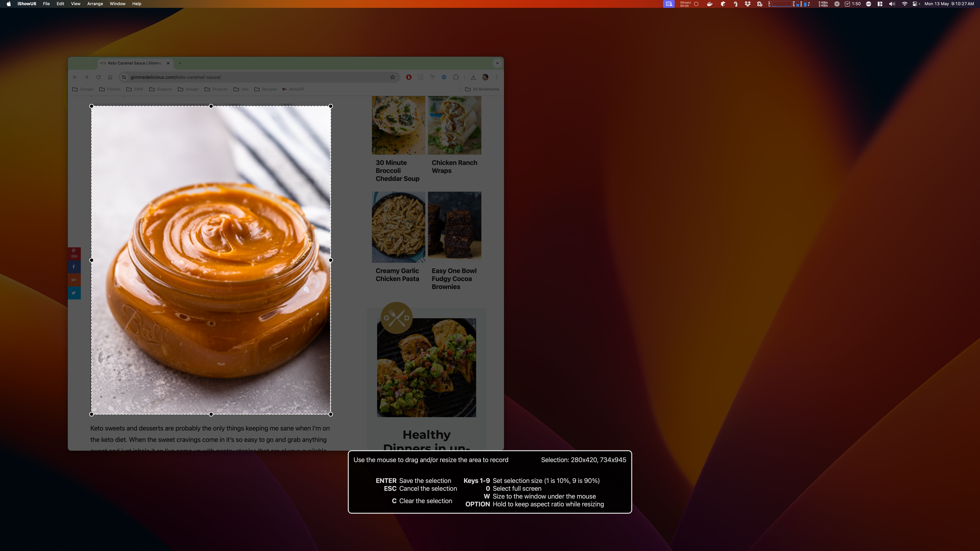
Task: Open the View menu
Action: 76,4
